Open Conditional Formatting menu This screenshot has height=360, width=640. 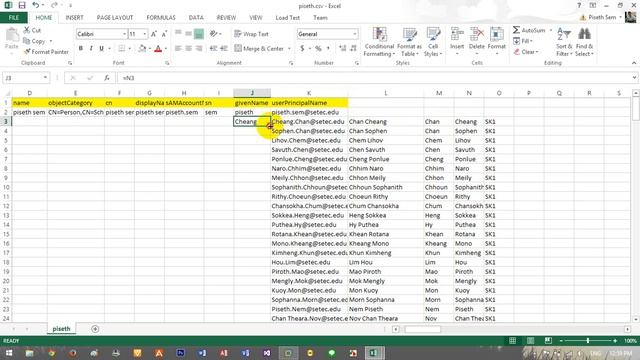point(379,42)
